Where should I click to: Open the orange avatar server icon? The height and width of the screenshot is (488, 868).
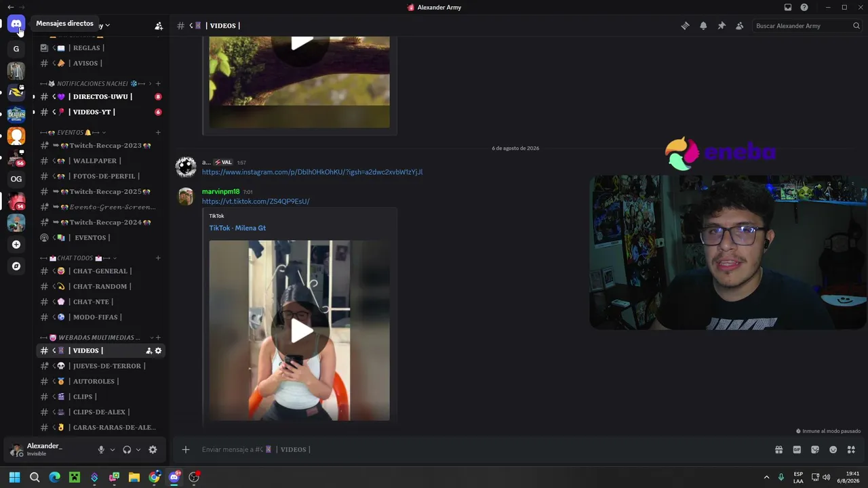point(16,136)
